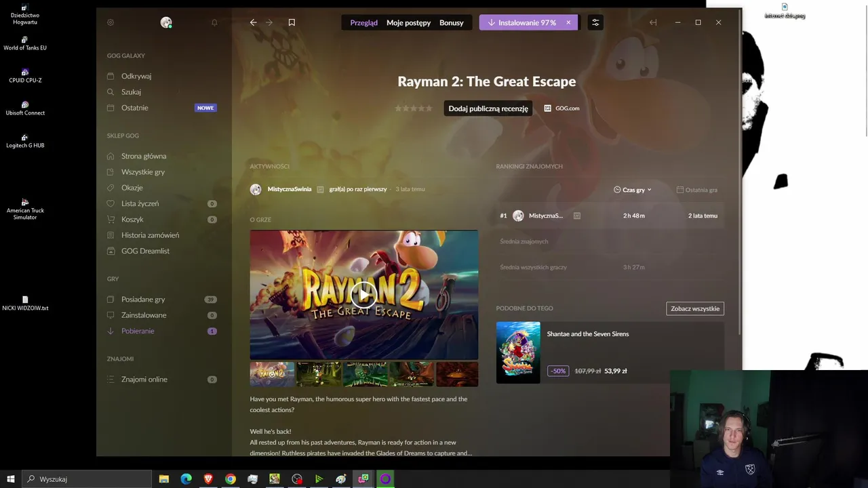This screenshot has height=488, width=868.
Task: Select the fifth screenshot thumbnail
Action: coord(458,374)
